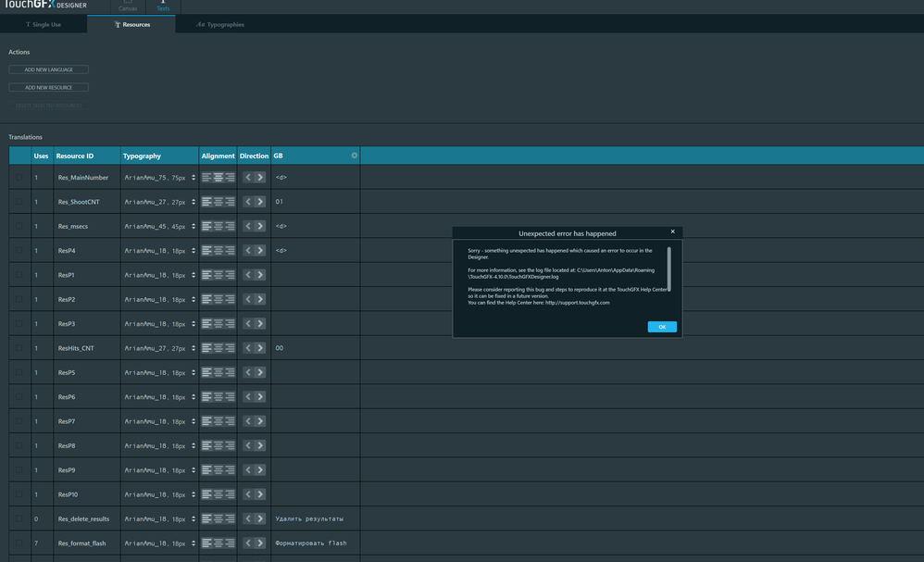The width and height of the screenshot is (924, 562).
Task: Set right alignment for ResP3
Action: click(x=230, y=324)
